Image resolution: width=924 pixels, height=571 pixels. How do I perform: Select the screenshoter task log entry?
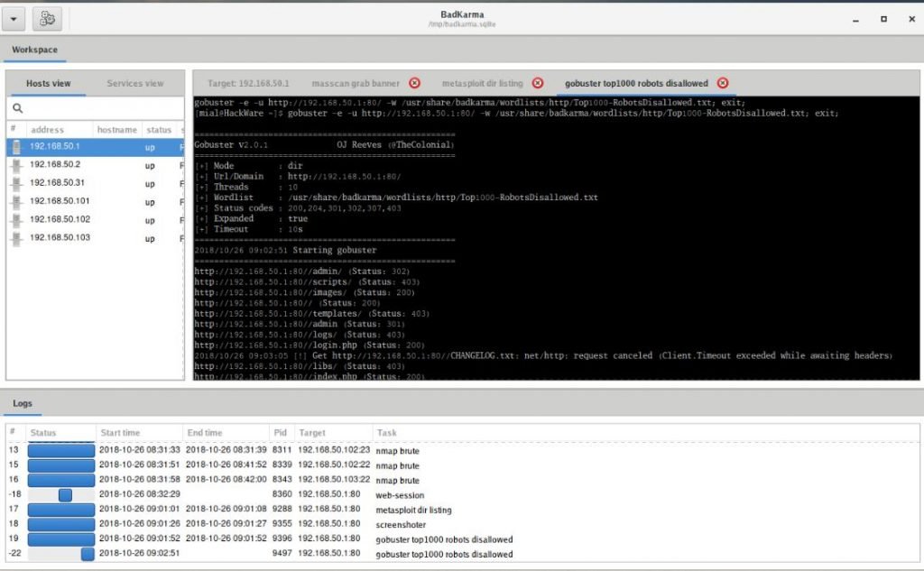401,524
